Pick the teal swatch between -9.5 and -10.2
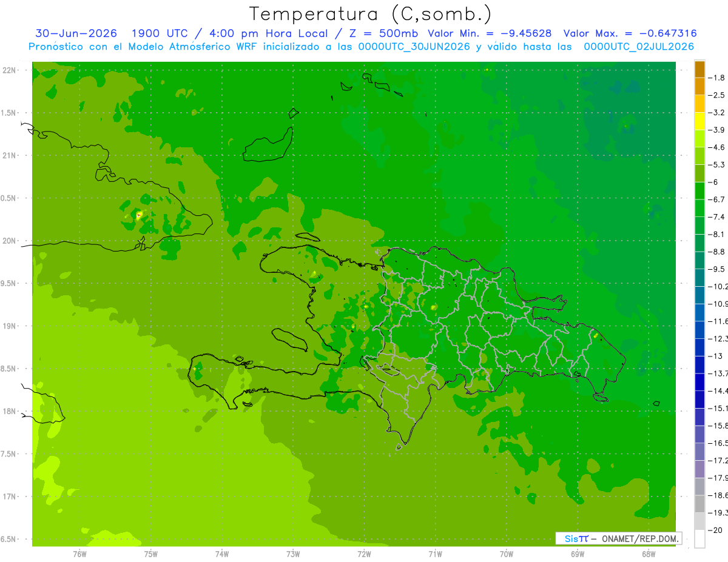This screenshot has width=728, height=562. (699, 278)
